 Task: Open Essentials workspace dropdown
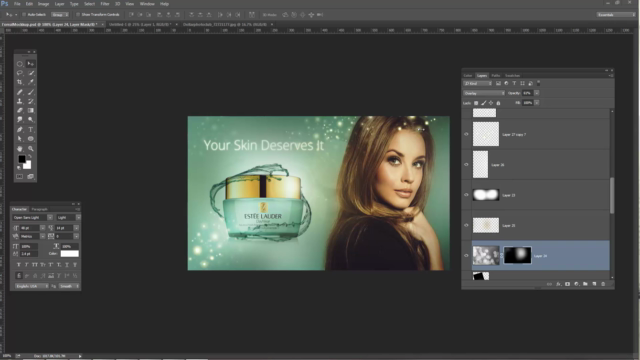click(x=616, y=15)
